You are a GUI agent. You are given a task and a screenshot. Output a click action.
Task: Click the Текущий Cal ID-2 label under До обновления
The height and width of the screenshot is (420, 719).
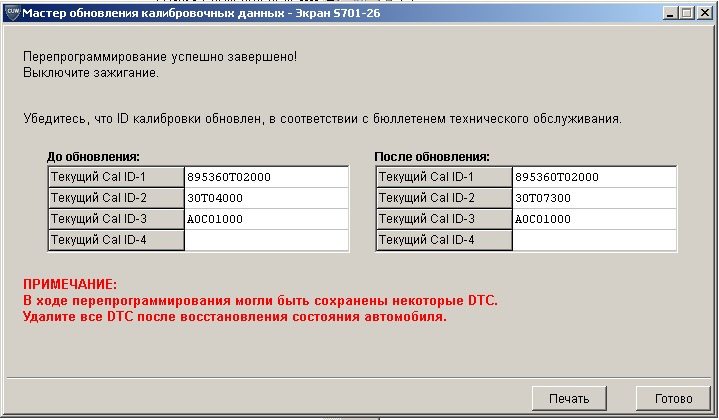coord(116,198)
